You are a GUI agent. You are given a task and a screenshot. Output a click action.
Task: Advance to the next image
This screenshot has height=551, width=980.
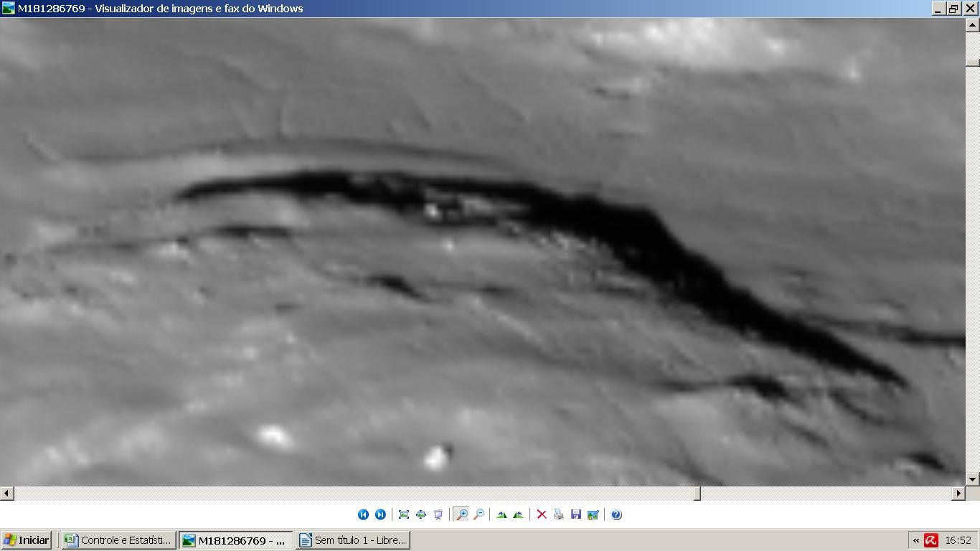tap(380, 514)
